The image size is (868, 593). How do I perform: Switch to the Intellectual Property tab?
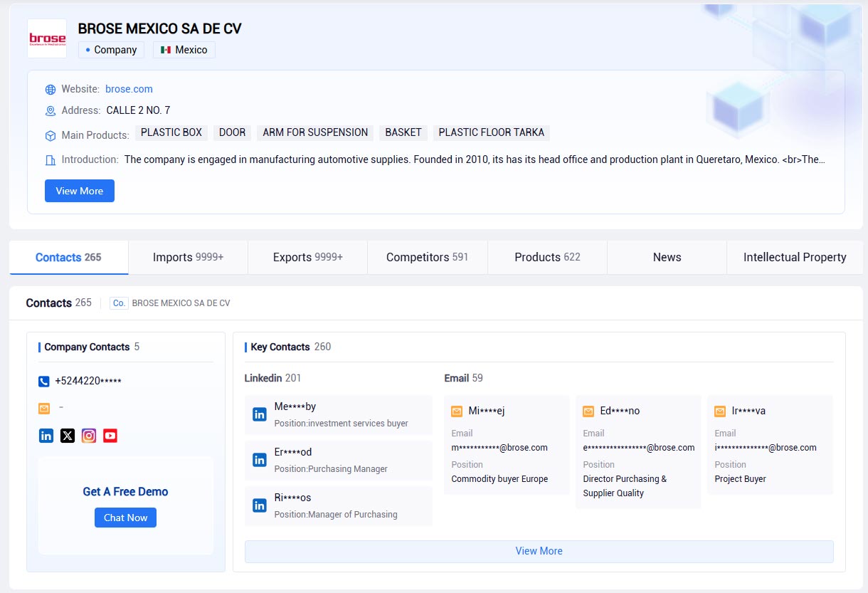pyautogui.click(x=795, y=257)
